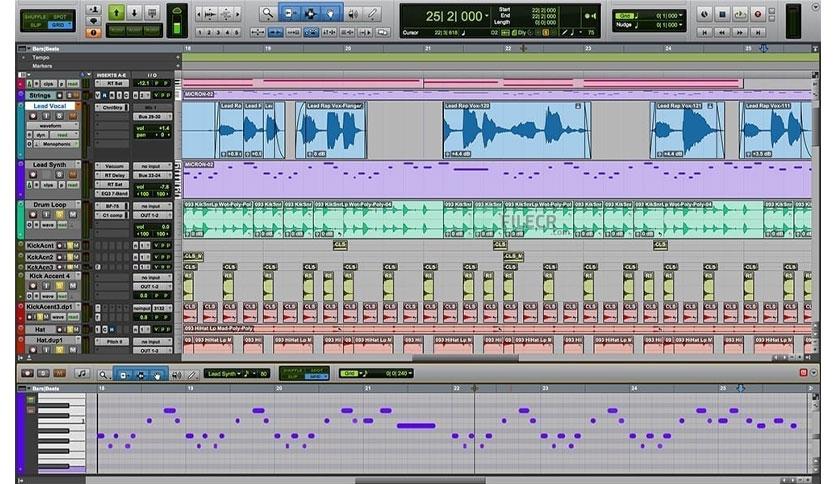Toggle solo on Lead Synth track
The image size is (836, 484).
(59, 174)
